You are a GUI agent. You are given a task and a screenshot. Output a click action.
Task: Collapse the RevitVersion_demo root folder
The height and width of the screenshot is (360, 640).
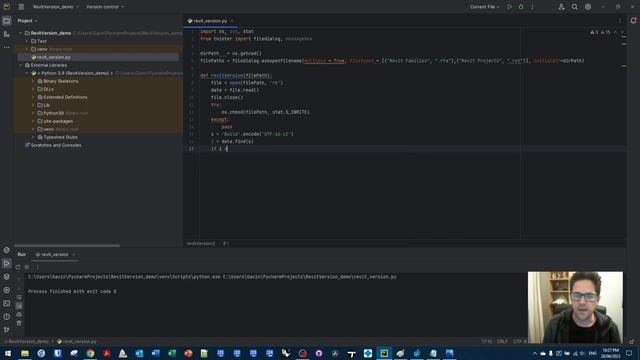point(21,33)
